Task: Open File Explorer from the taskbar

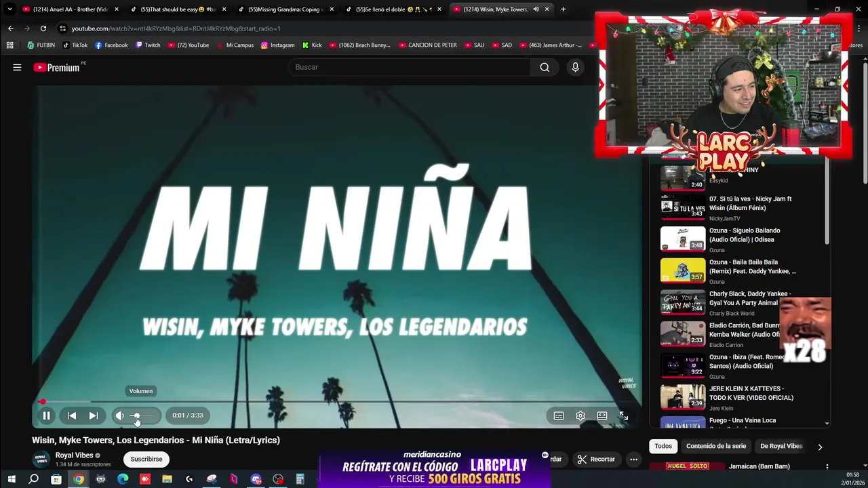Action: [x=167, y=479]
